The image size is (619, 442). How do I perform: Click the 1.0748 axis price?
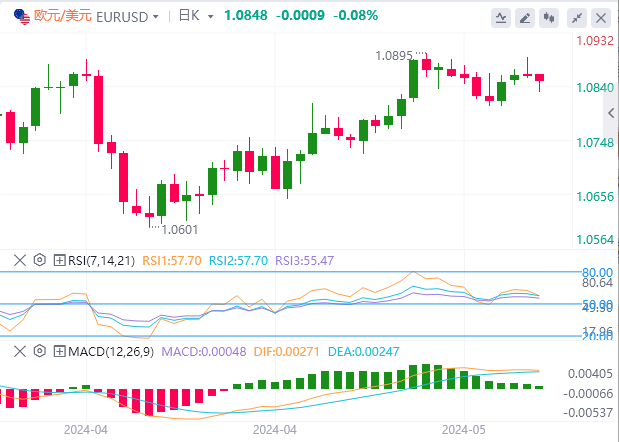(x=595, y=143)
